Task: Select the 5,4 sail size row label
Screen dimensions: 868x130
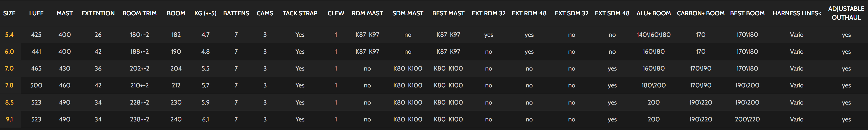Action: 9,35
